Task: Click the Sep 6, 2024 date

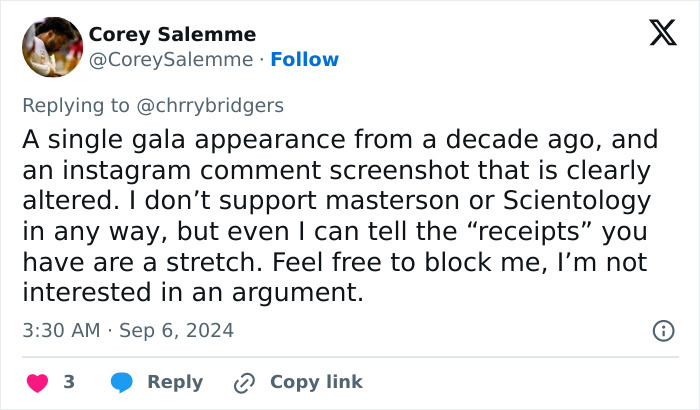Action: point(176,330)
